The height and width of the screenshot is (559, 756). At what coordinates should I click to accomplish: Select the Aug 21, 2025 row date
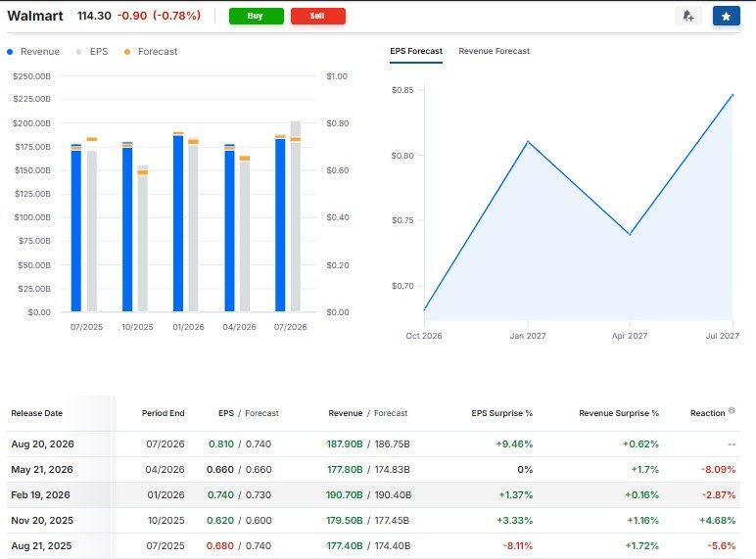(41, 546)
